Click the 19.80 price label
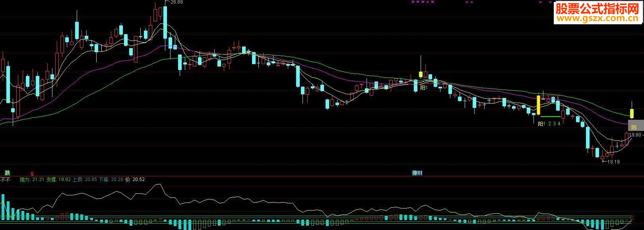Screen dimensions: 644x230 (x=635, y=135)
